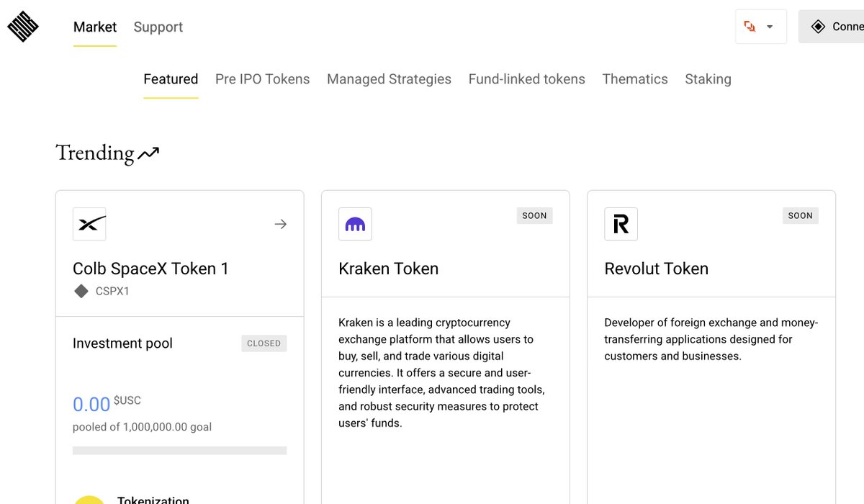Click the SpaceX logo icon
Image resolution: width=864 pixels, height=504 pixels.
[89, 224]
